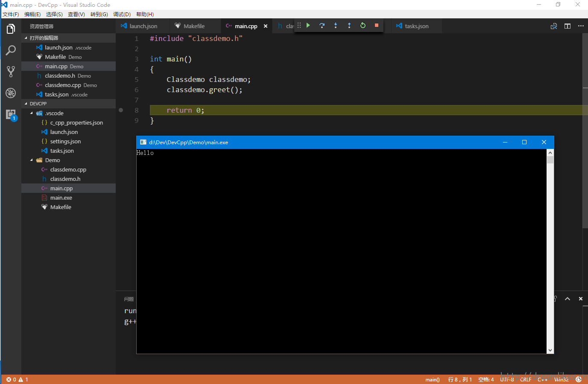Open classdemo.h in Demo folder
588x384 pixels.
pos(68,179)
